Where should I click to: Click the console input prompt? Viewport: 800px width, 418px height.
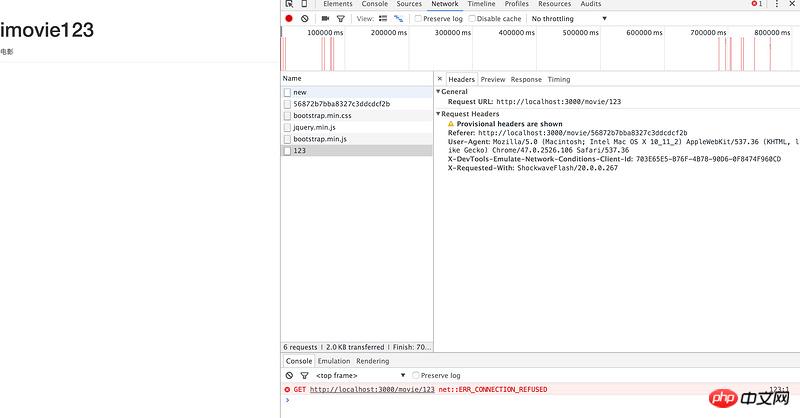pyautogui.click(x=540, y=400)
